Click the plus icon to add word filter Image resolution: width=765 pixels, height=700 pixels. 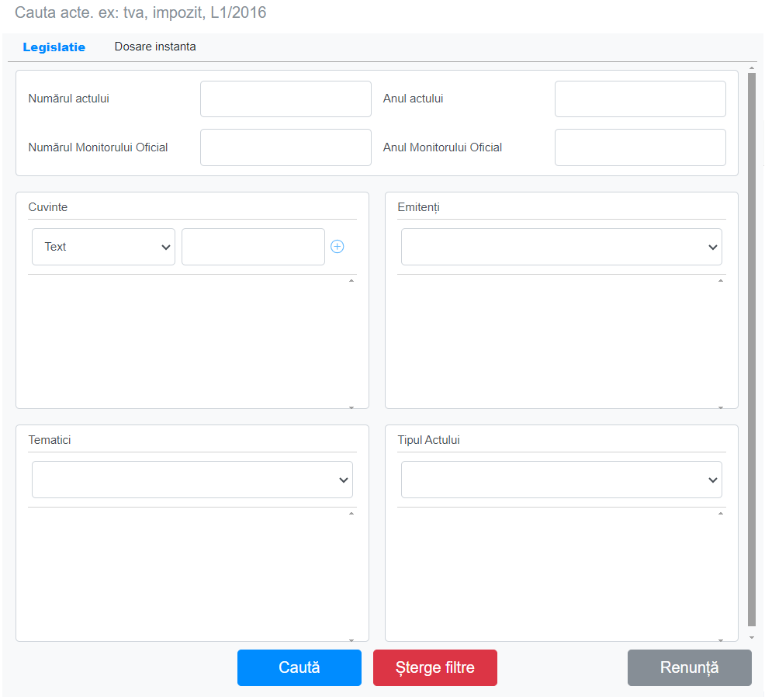337,247
